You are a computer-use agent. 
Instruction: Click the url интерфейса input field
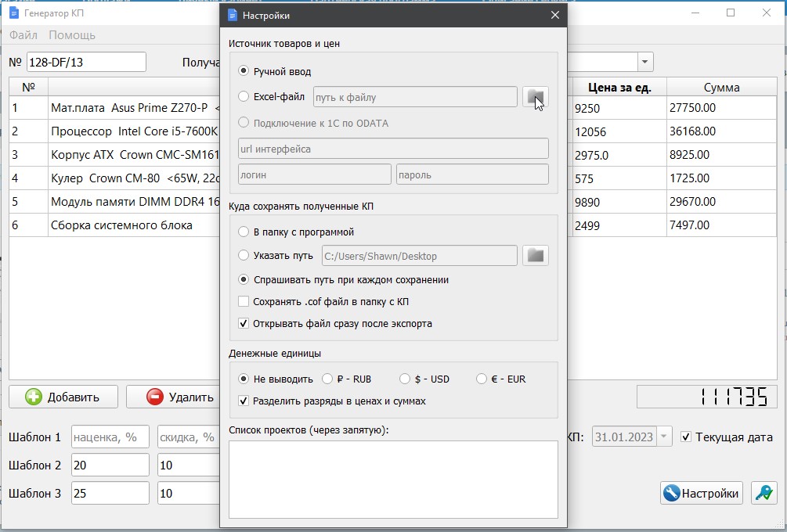pos(393,149)
